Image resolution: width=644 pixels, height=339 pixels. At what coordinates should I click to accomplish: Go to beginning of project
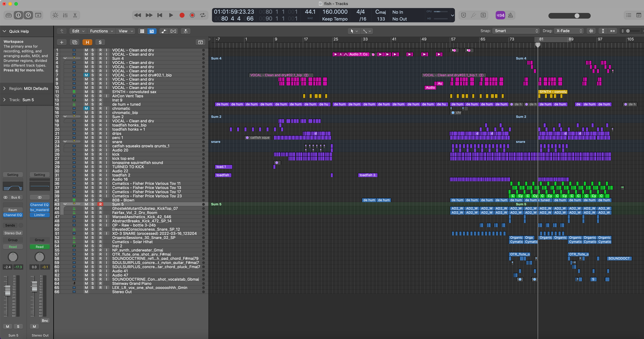160,15
